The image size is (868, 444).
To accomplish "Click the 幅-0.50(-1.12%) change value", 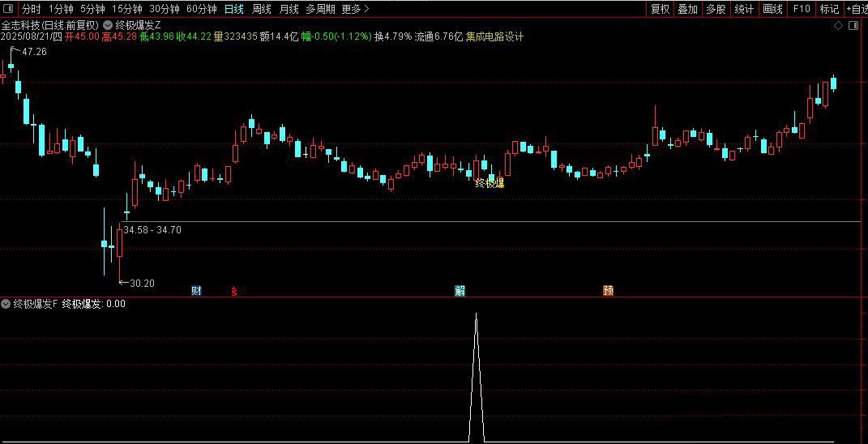I will (x=336, y=37).
